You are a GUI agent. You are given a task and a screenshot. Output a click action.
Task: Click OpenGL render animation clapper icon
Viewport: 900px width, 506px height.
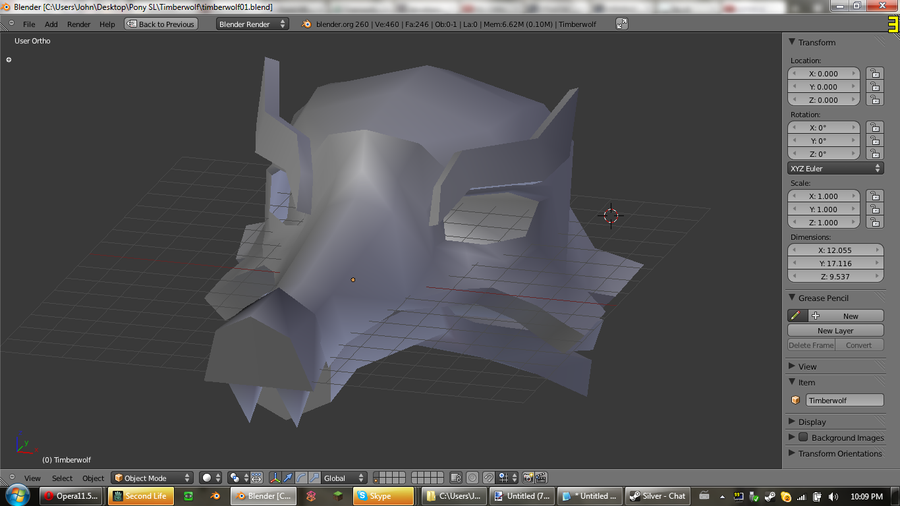click(x=541, y=478)
